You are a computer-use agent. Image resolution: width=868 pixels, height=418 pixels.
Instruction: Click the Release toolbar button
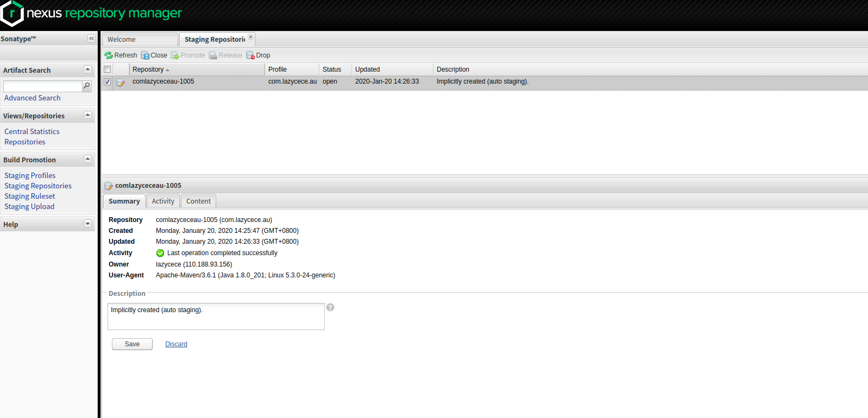225,55
